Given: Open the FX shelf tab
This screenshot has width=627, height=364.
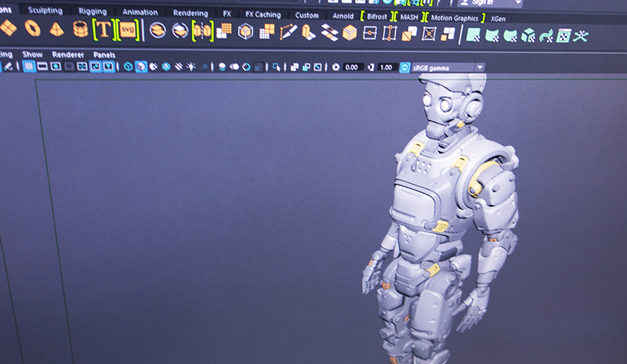Looking at the screenshot, I should click(227, 14).
